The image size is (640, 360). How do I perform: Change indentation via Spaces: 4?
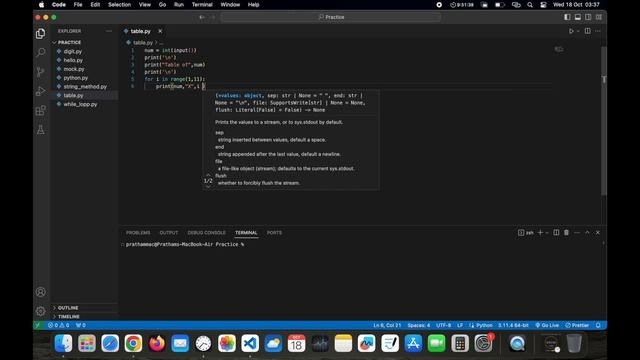[x=419, y=325]
